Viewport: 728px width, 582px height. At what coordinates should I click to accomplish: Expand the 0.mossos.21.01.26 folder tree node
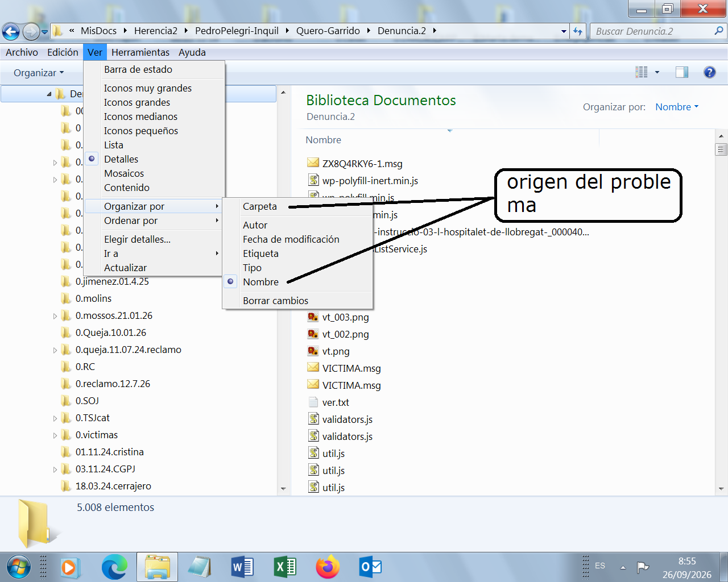[x=55, y=316]
